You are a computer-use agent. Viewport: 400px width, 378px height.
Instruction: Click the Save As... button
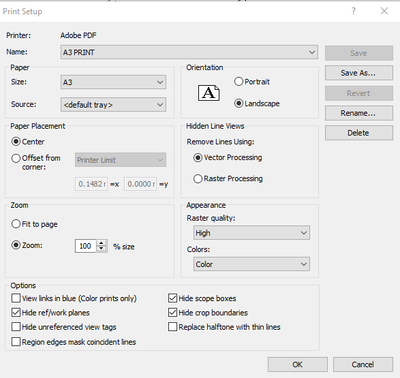click(359, 73)
